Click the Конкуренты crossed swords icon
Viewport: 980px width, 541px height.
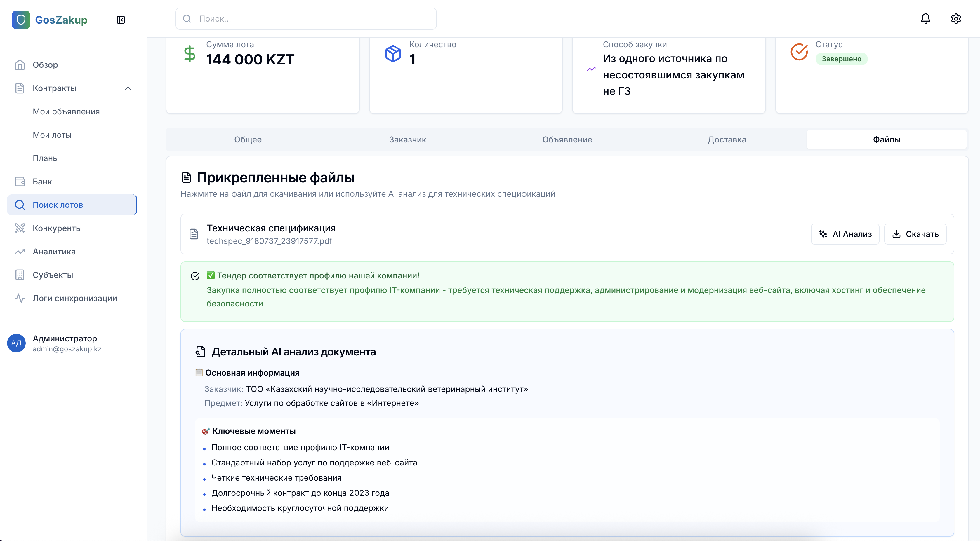click(x=20, y=228)
